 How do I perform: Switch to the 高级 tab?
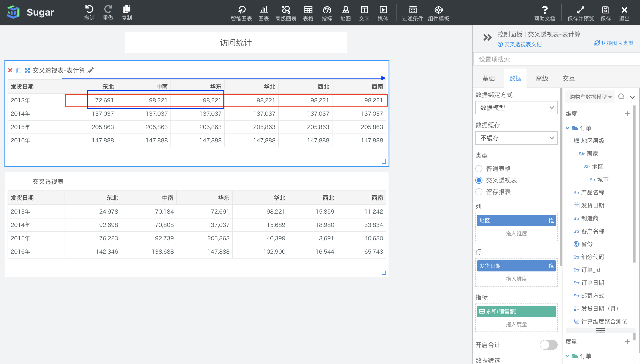point(541,78)
